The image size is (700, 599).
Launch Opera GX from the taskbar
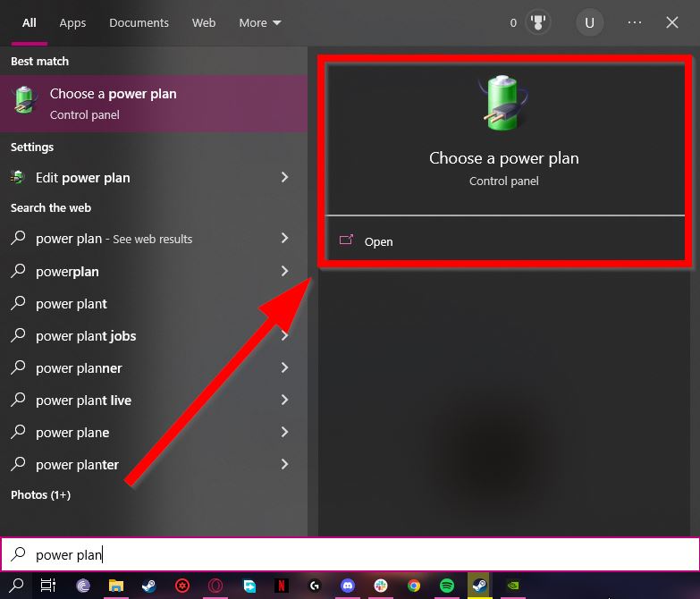(215, 586)
